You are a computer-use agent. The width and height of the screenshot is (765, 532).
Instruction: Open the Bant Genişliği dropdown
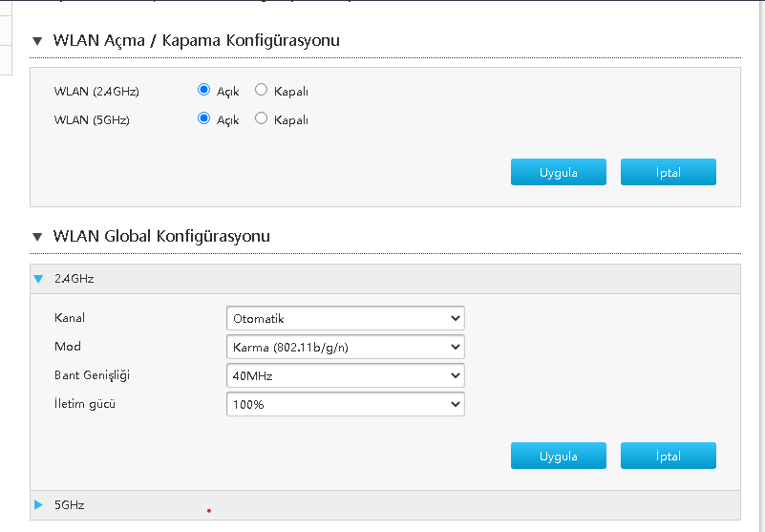pos(345,375)
